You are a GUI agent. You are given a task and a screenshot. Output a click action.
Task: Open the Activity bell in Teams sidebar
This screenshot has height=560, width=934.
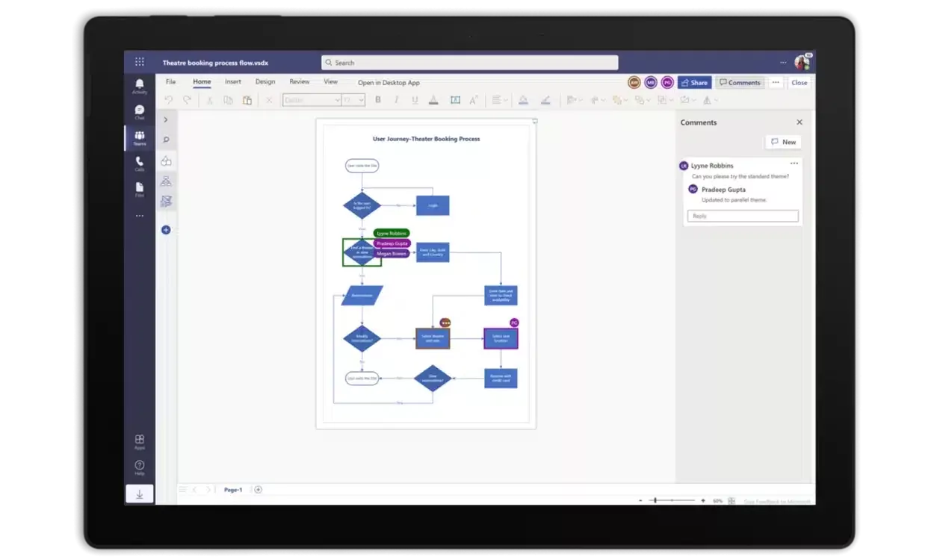pyautogui.click(x=140, y=85)
